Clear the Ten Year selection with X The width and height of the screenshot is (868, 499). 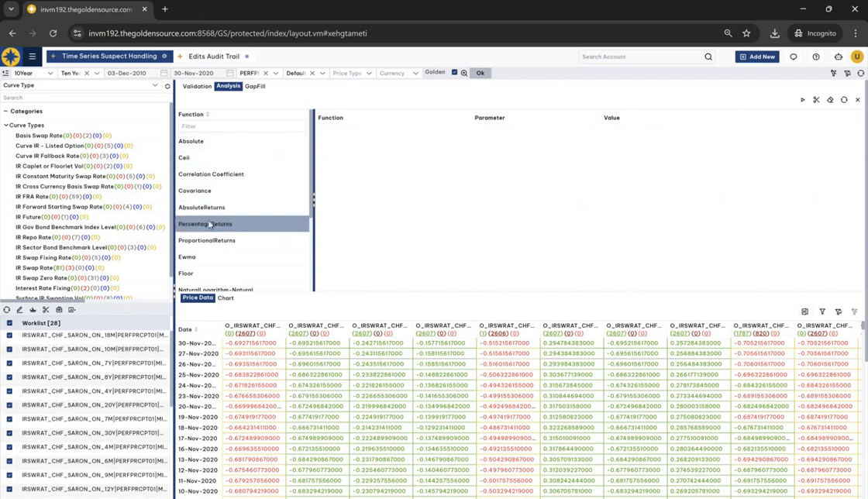87,73
